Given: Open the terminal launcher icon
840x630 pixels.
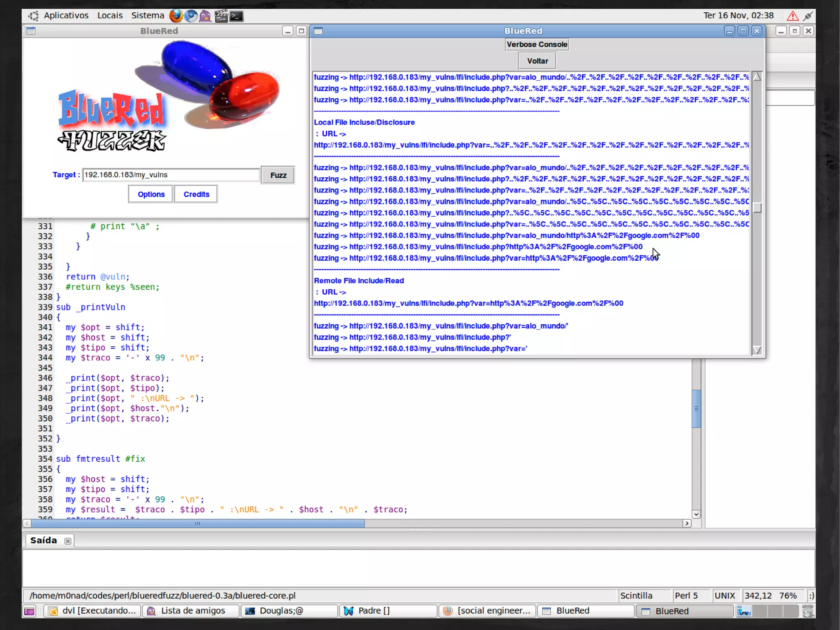Looking at the screenshot, I should 236,16.
